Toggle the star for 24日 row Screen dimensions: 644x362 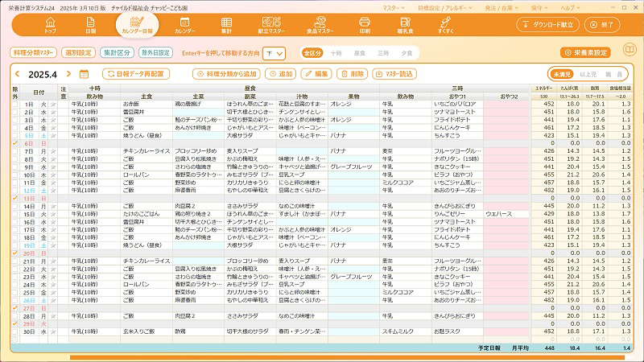point(53,285)
